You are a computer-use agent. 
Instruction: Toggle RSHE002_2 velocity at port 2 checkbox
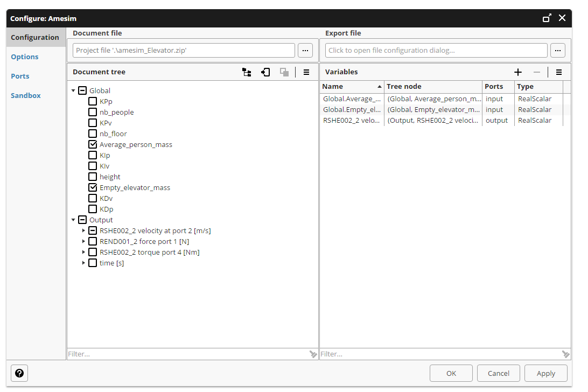tap(93, 230)
